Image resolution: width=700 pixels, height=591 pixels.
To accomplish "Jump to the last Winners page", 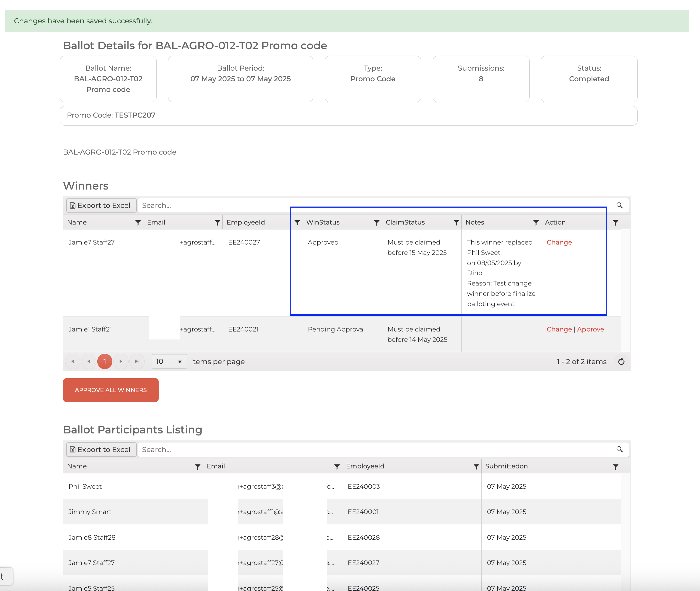I will point(137,361).
